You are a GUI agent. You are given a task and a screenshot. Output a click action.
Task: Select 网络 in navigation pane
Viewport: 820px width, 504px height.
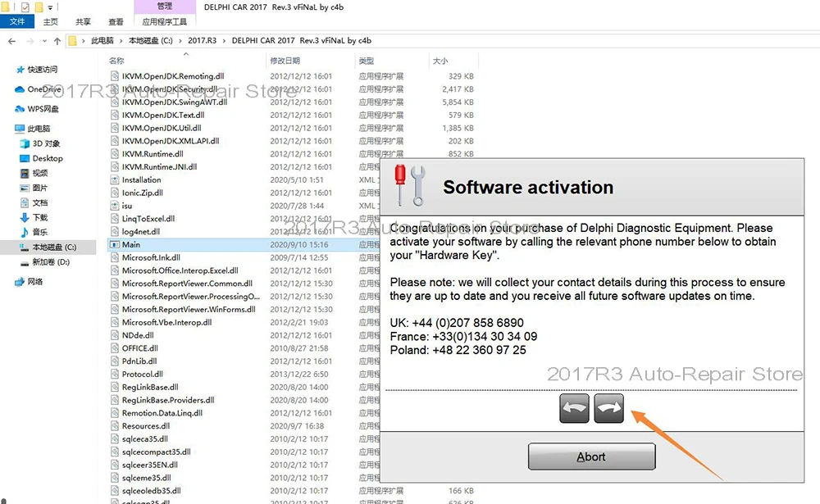(35, 282)
